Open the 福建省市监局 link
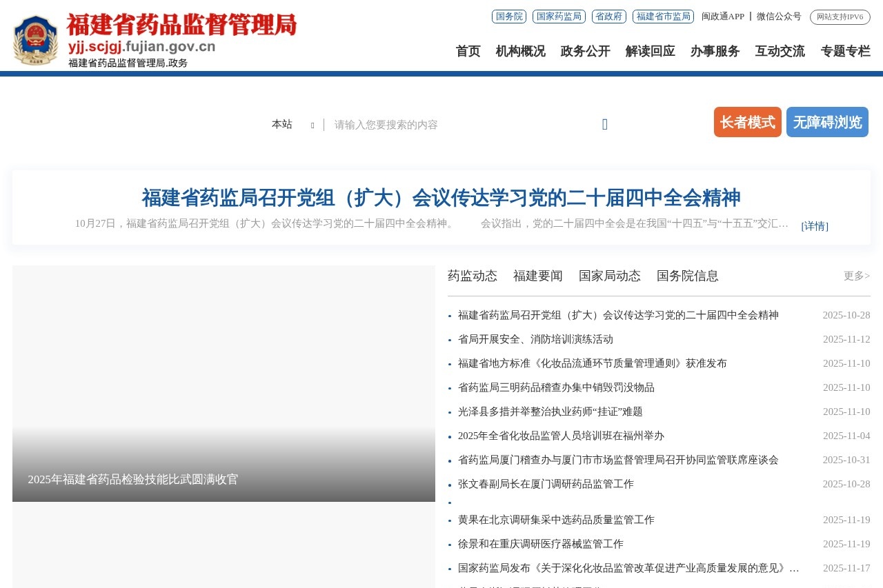Viewport: 883px width, 588px height. click(663, 17)
